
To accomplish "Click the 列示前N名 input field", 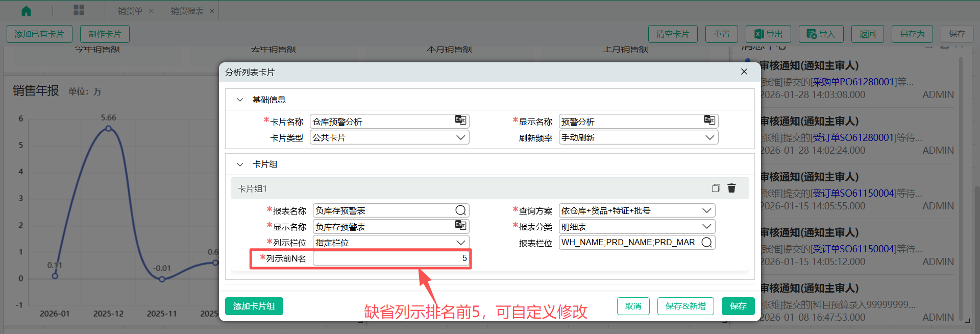I will point(390,258).
